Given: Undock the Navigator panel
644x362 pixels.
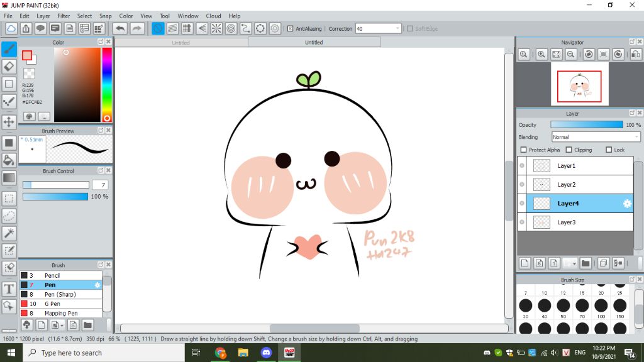Looking at the screenshot, I should click(x=632, y=42).
